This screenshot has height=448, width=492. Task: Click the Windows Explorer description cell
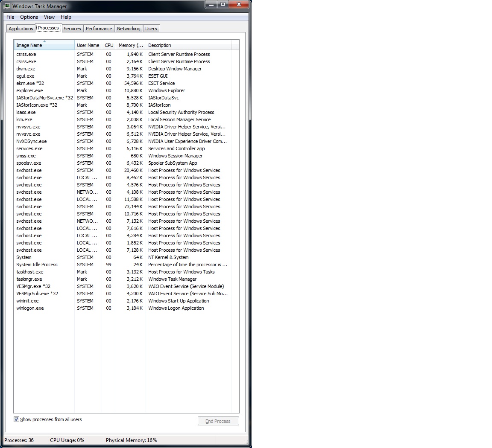coord(167,90)
